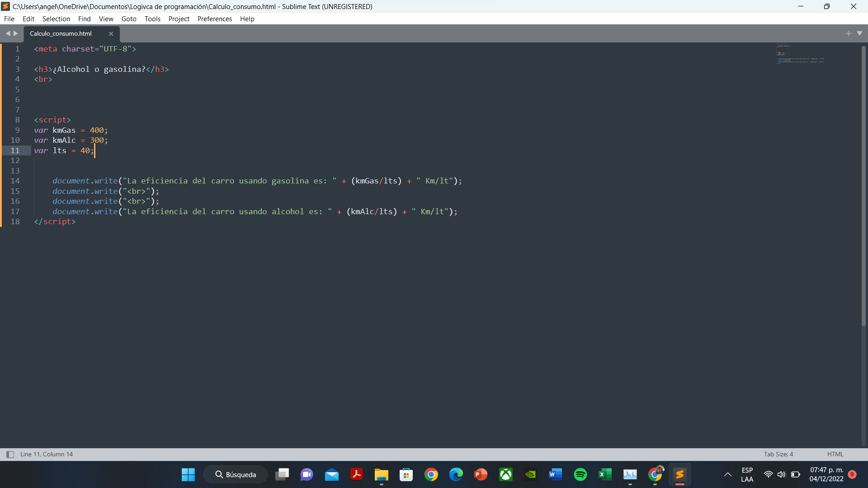Image resolution: width=868 pixels, height=488 pixels.
Task: Open the Xbox app from taskbar
Action: pyautogui.click(x=505, y=474)
